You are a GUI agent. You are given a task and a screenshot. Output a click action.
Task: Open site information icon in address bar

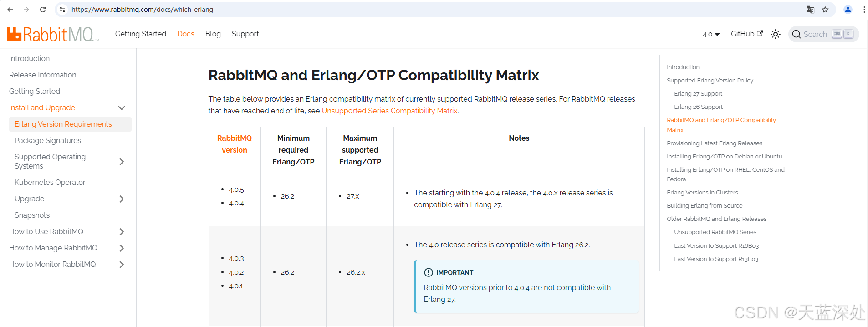pos(62,9)
